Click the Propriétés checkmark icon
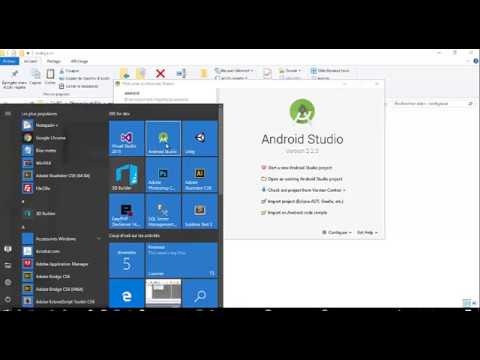The image size is (480, 360). click(x=267, y=73)
